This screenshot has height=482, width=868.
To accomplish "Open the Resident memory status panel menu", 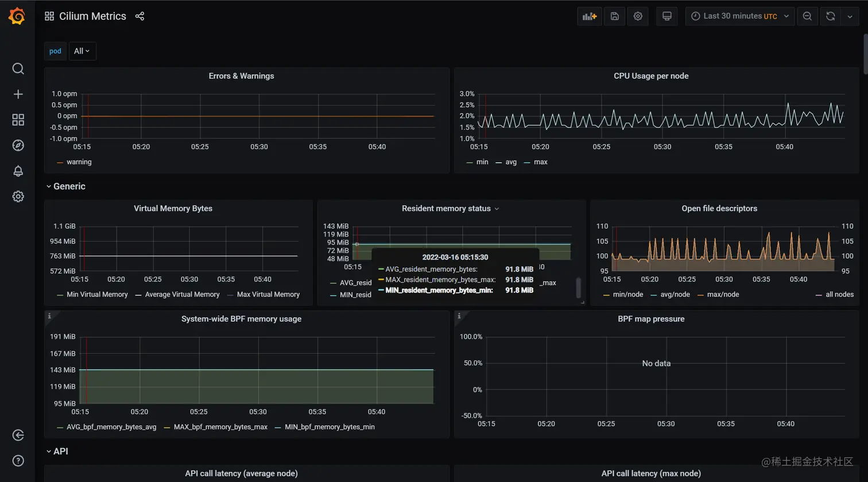I will pyautogui.click(x=497, y=209).
